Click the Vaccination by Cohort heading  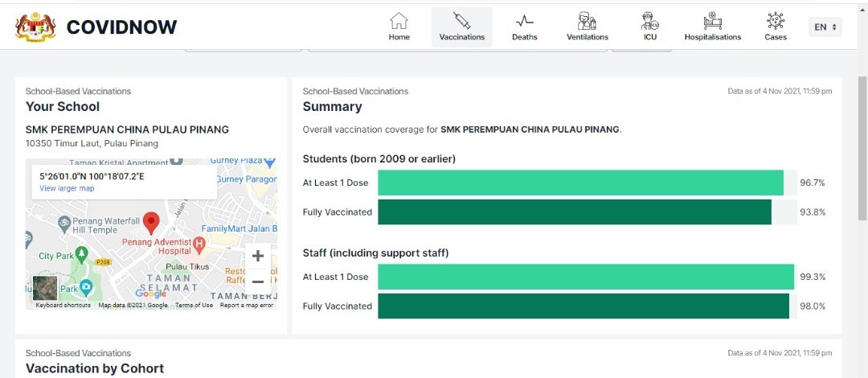click(x=95, y=368)
